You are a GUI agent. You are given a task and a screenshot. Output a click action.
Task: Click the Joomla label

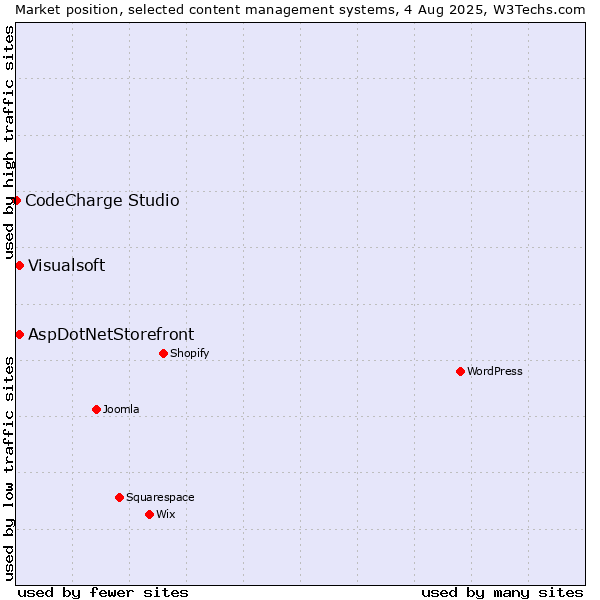[x=121, y=409]
